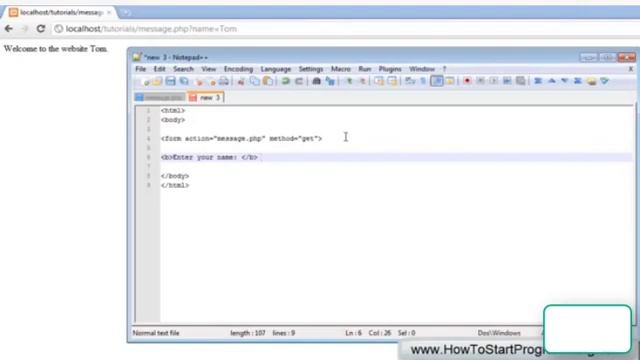The image size is (640, 360).
Task: Click the Save All toolbar icon
Action: pyautogui.click(x=184, y=81)
